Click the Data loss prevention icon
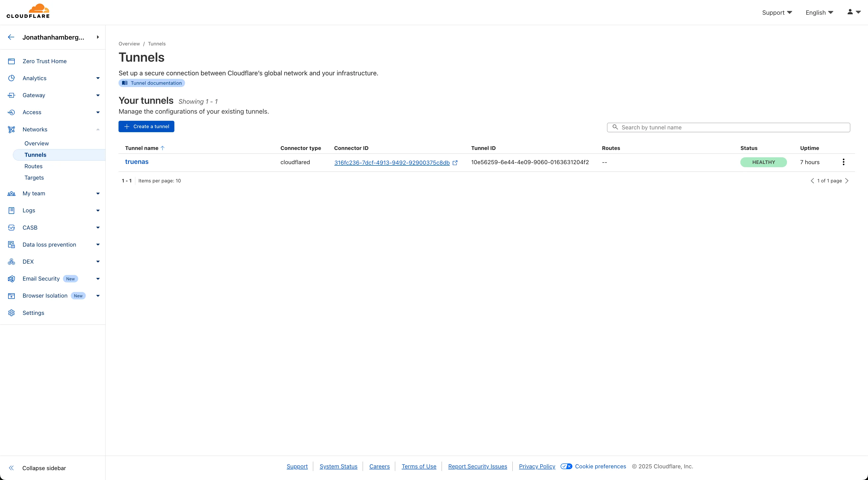 pos(11,245)
